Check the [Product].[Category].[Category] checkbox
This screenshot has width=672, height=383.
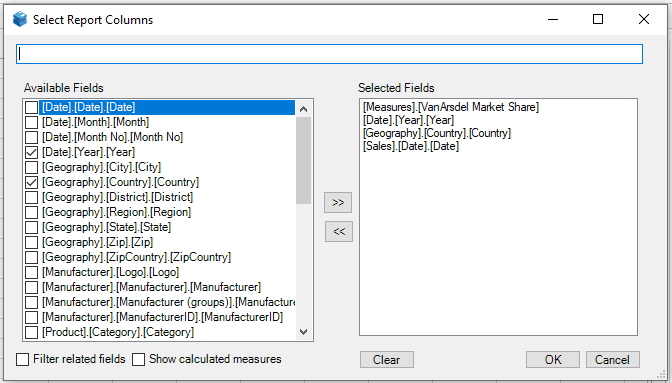[31, 332]
